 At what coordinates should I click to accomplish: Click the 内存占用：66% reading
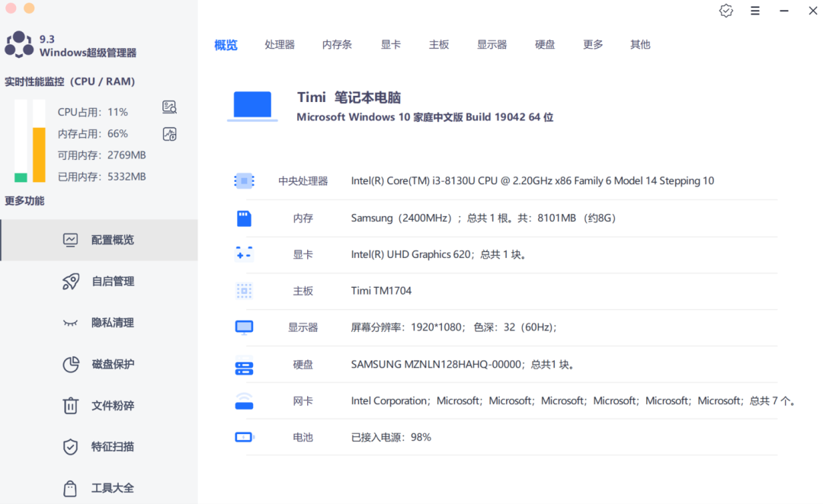tap(93, 134)
